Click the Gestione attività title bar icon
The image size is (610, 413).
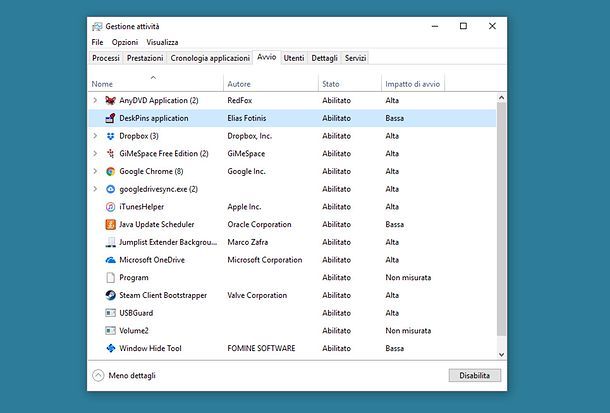(97, 26)
